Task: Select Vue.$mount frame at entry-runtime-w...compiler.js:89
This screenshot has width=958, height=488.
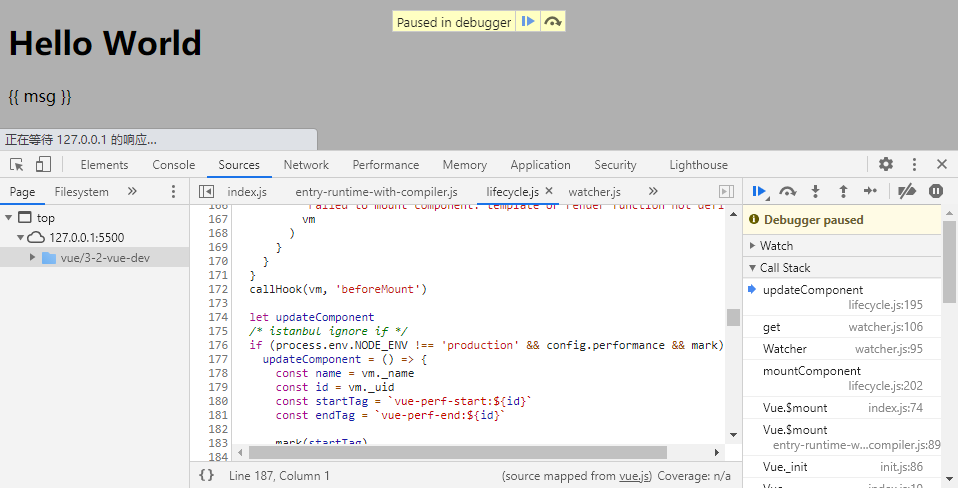Action: click(842, 437)
